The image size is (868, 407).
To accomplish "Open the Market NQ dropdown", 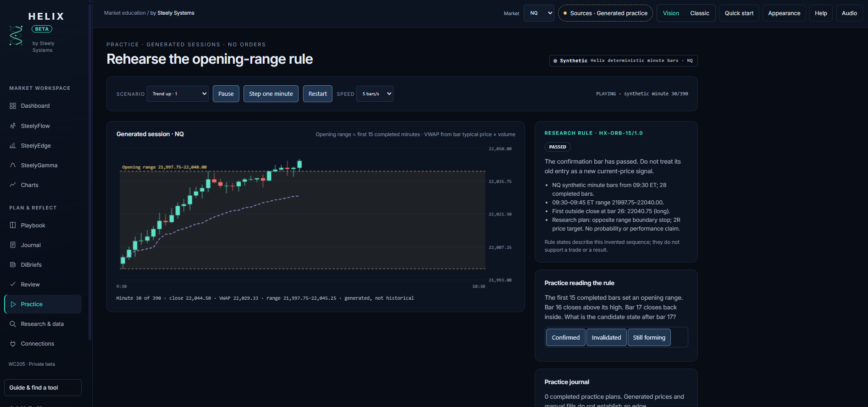I will click(539, 13).
